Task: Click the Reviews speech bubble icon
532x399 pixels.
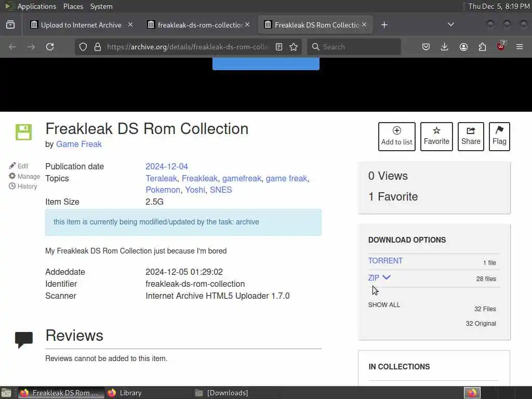Action: click(24, 340)
